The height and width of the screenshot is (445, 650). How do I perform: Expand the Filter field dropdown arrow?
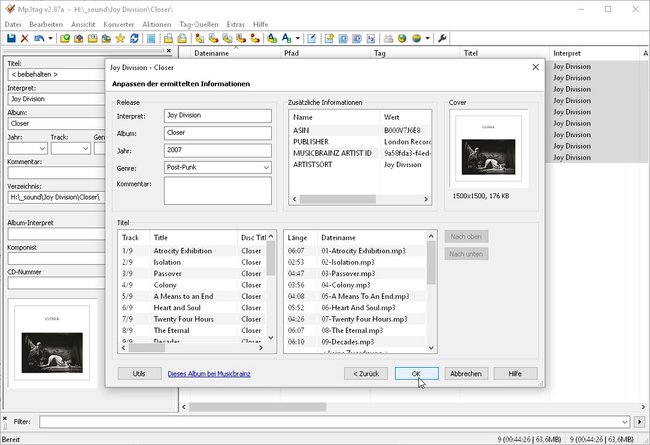(625, 422)
